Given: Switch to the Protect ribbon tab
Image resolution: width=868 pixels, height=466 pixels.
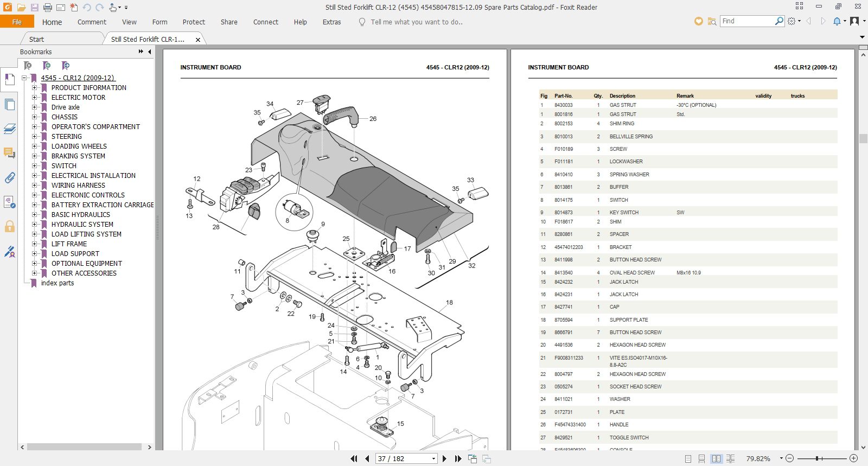Looking at the screenshot, I should click(x=194, y=22).
